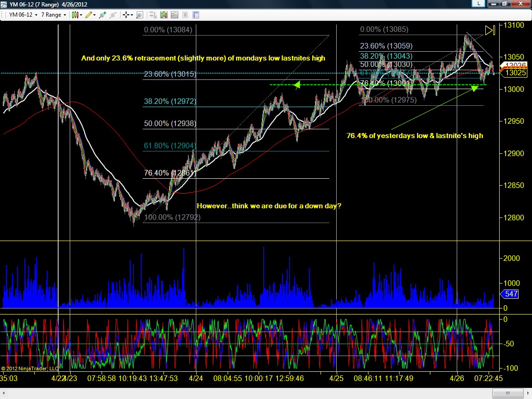Click the 07:22:45 time axis label
Viewport: 532px width, 399px height.
(488, 378)
